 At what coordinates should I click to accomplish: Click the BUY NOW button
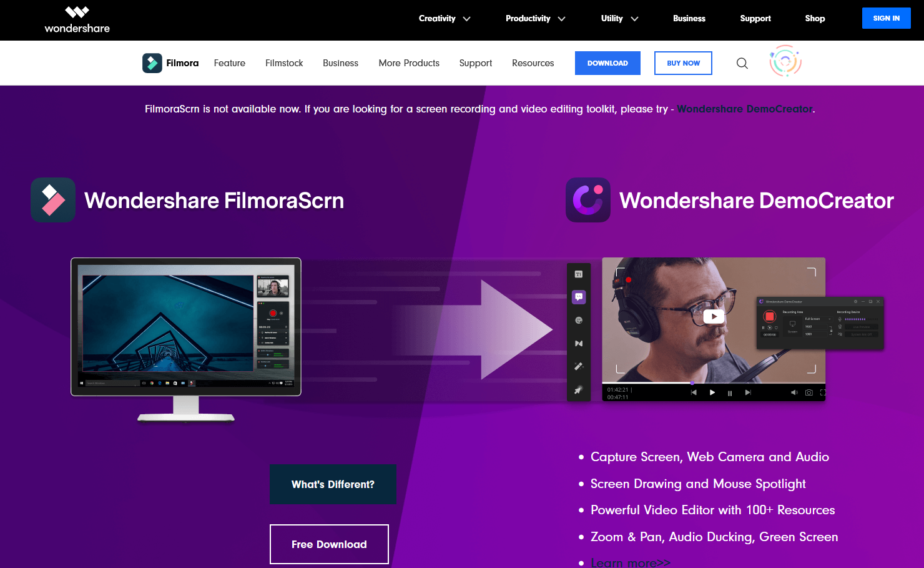point(683,63)
